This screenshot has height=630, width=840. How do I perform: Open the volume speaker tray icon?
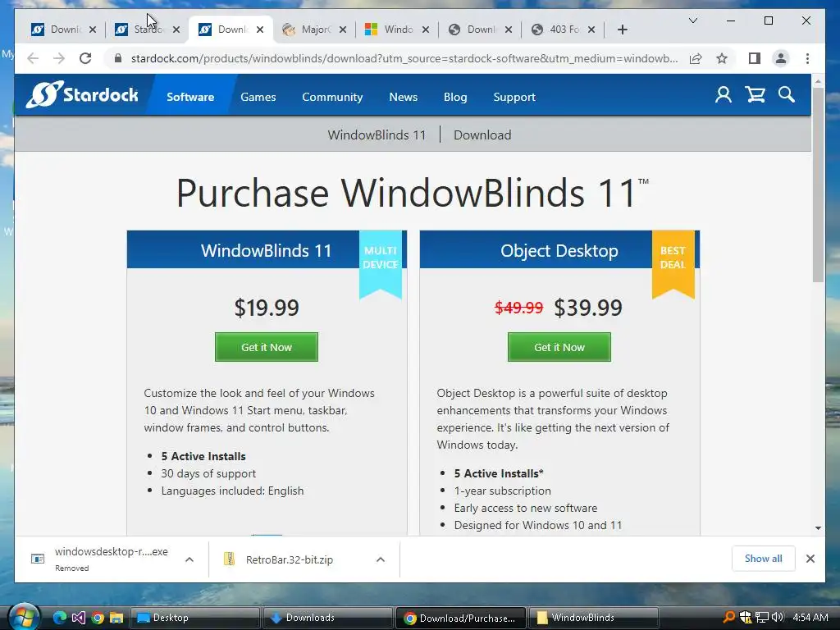point(778,617)
